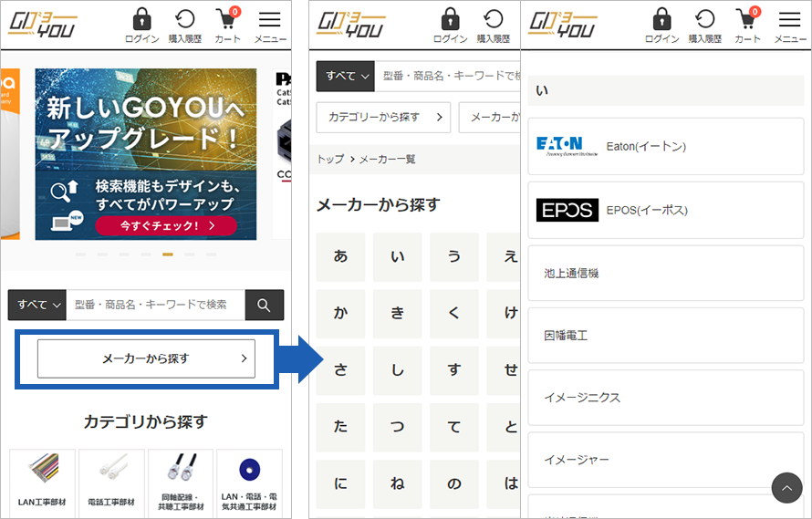Image resolution: width=812 pixels, height=519 pixels.
Task: Select kana tile く
Action: 454,314
